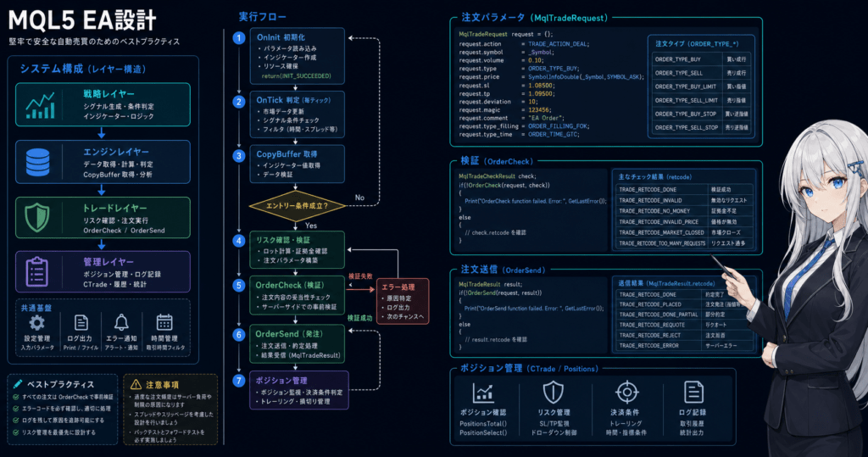The width and height of the screenshot is (868, 457).
Task: Click the 実行フロー heading
Action: coord(263,17)
